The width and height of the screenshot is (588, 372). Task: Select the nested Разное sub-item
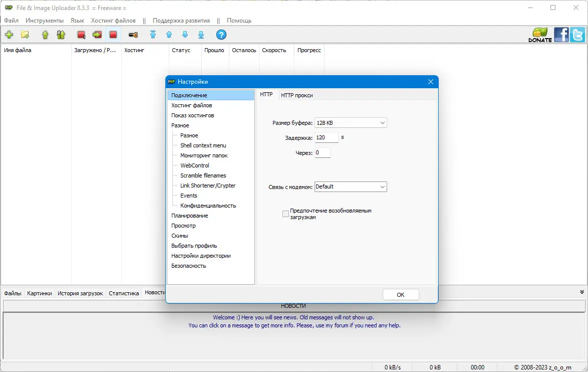(x=189, y=135)
